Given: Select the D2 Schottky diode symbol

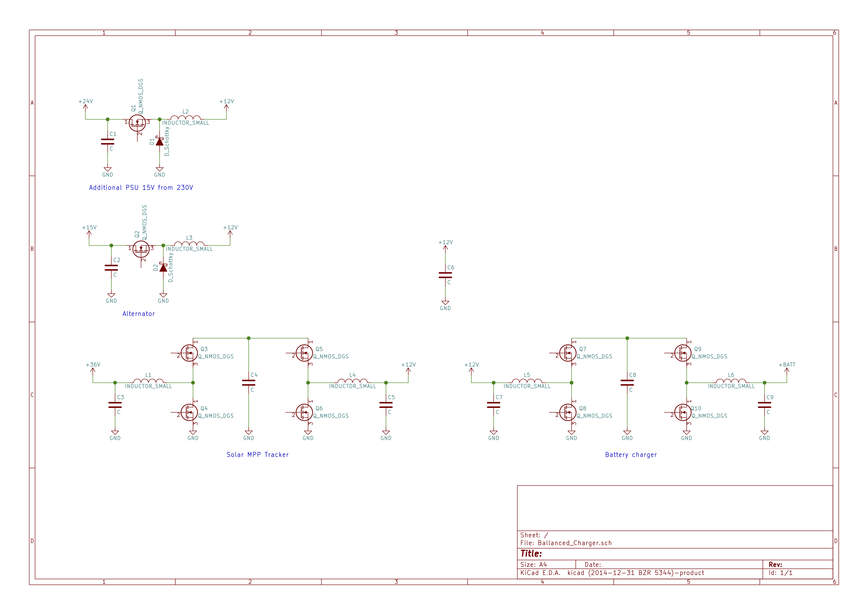Looking at the screenshot, I should pyautogui.click(x=163, y=268).
